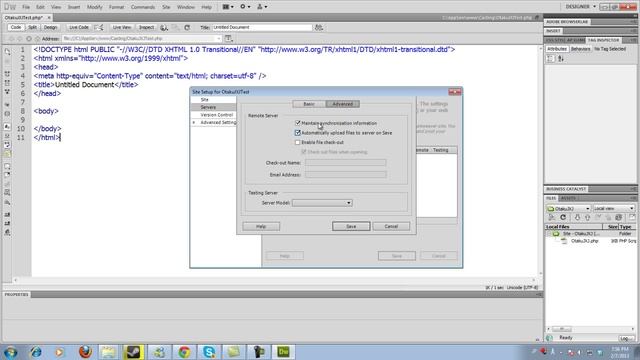Open the Layout dropdown icon in menu bar
640x360 pixels.
point(228,7)
